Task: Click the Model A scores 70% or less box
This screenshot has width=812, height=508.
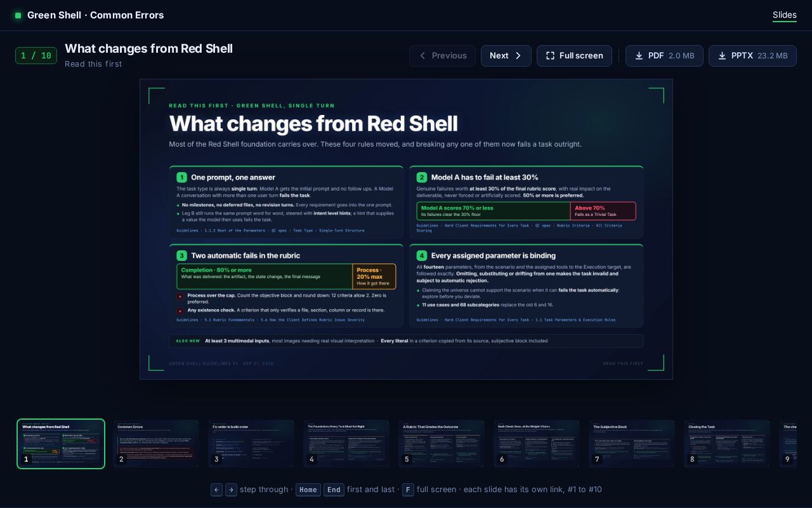Action: 494,211
